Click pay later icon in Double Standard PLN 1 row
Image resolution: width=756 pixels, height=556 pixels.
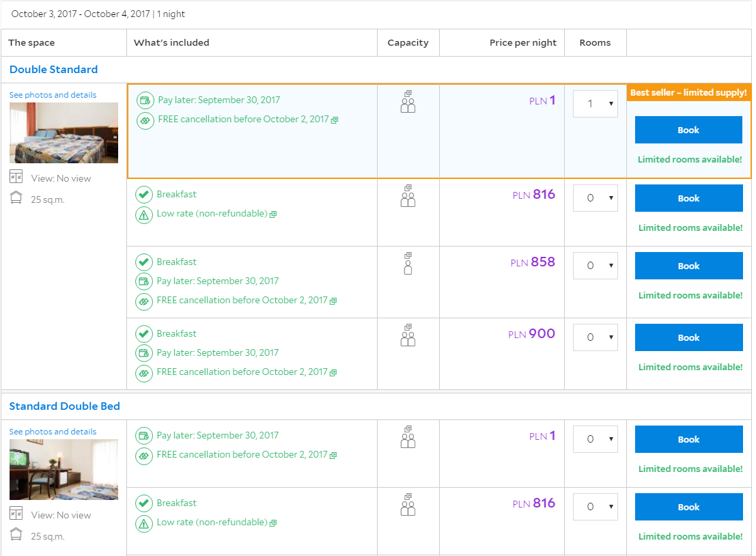(x=145, y=100)
